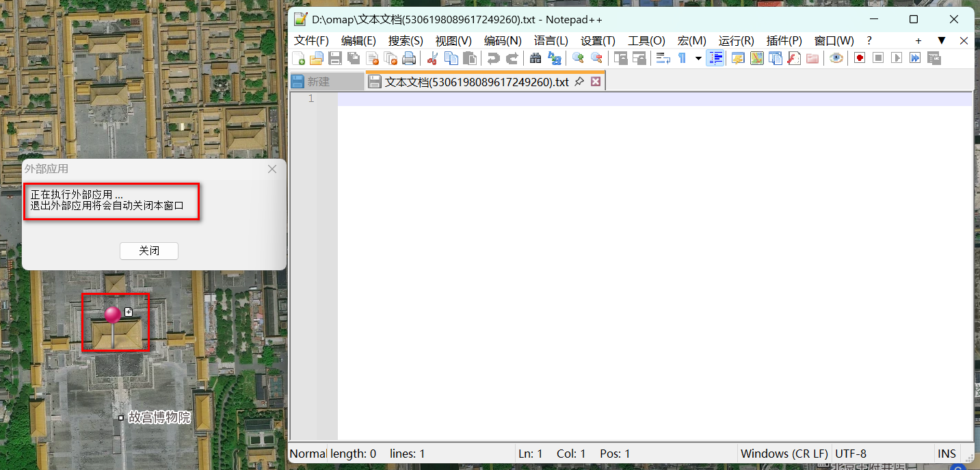Click Windows (CR LF) in the status bar
This screenshot has width=980, height=470.
tap(784, 454)
